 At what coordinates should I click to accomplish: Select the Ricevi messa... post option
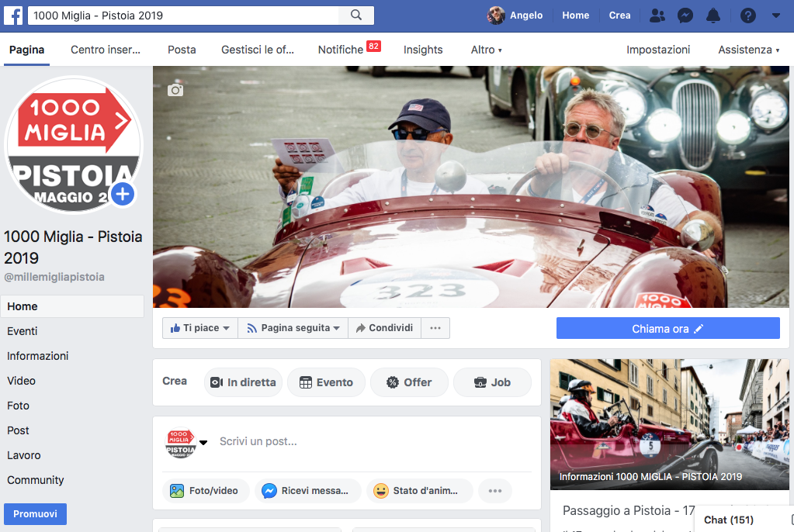(x=308, y=490)
